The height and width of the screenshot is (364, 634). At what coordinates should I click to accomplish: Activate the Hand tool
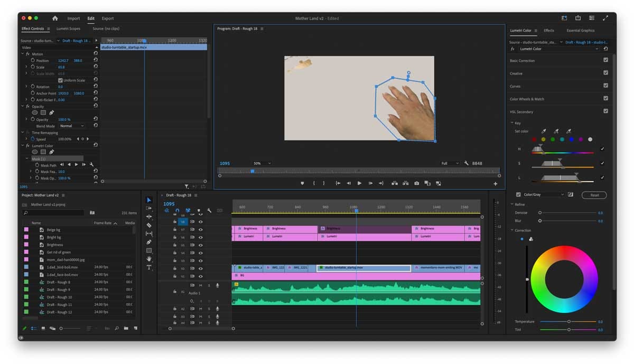[x=149, y=259]
